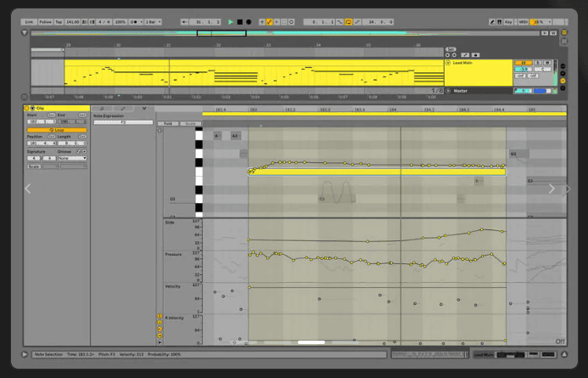Image resolution: width=588 pixels, height=378 pixels.
Task: Arm the round Arrangement Record button
Action: (249, 22)
